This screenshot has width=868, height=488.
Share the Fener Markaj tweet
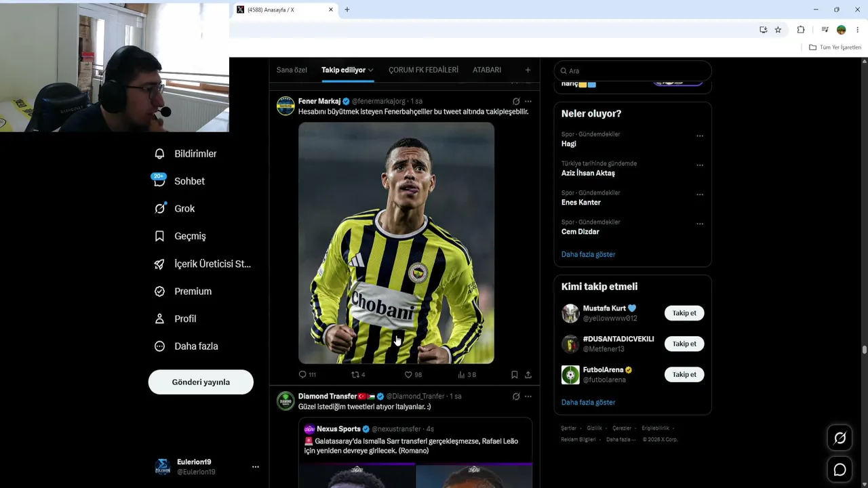point(528,375)
